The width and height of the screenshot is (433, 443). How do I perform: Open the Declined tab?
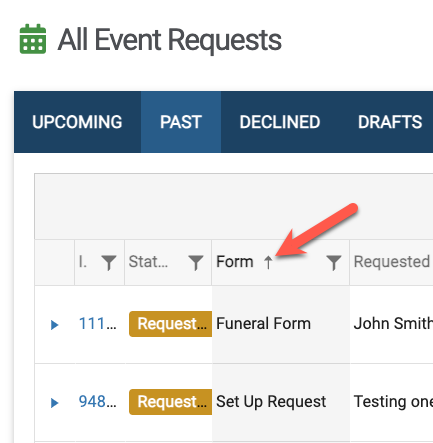coord(280,122)
